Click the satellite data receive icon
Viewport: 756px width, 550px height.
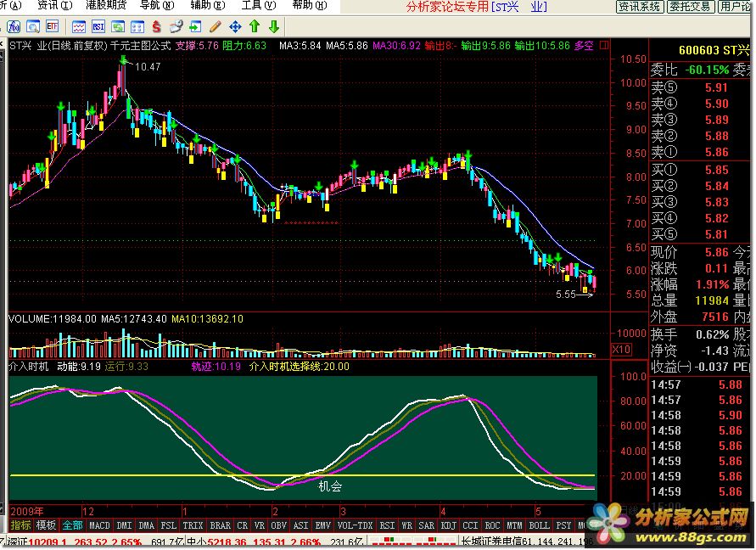pyautogui.click(x=176, y=27)
